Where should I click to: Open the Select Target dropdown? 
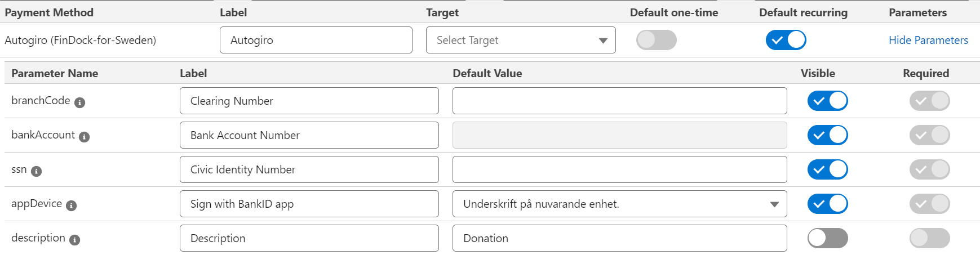pyautogui.click(x=521, y=40)
